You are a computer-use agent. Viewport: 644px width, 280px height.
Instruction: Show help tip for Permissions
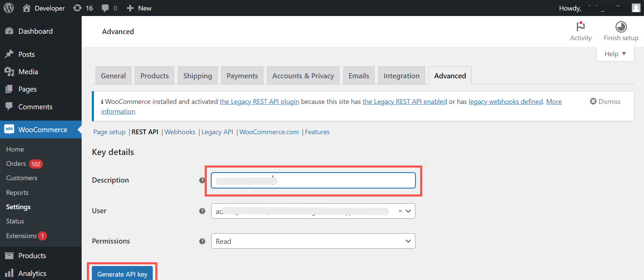click(x=202, y=241)
